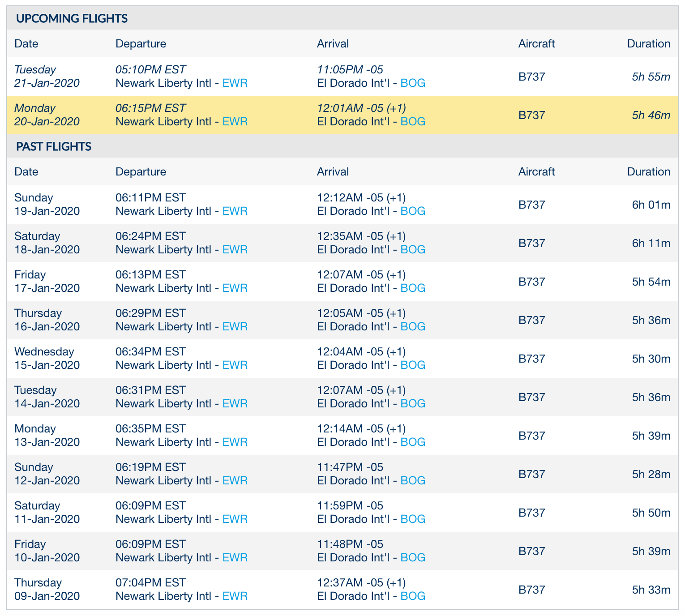Open BOG link for Thursday 16-Jan-2020 flight
This screenshot has height=616, width=685.
coord(412,327)
